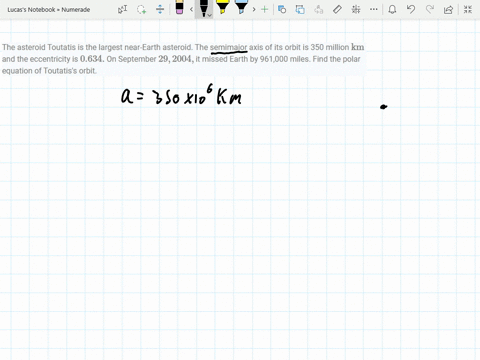Click the date '29, 2004' in the problem
This screenshot has height=360, width=480.
click(176, 59)
